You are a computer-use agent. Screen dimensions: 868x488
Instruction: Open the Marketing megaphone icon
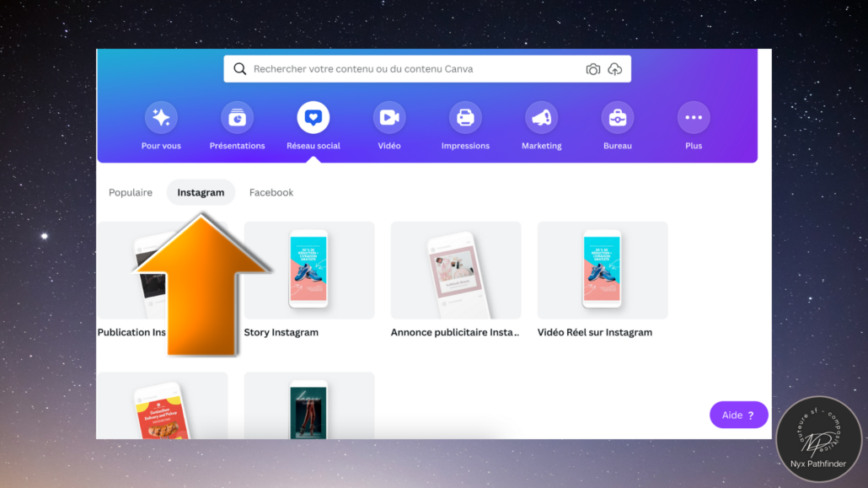point(541,117)
